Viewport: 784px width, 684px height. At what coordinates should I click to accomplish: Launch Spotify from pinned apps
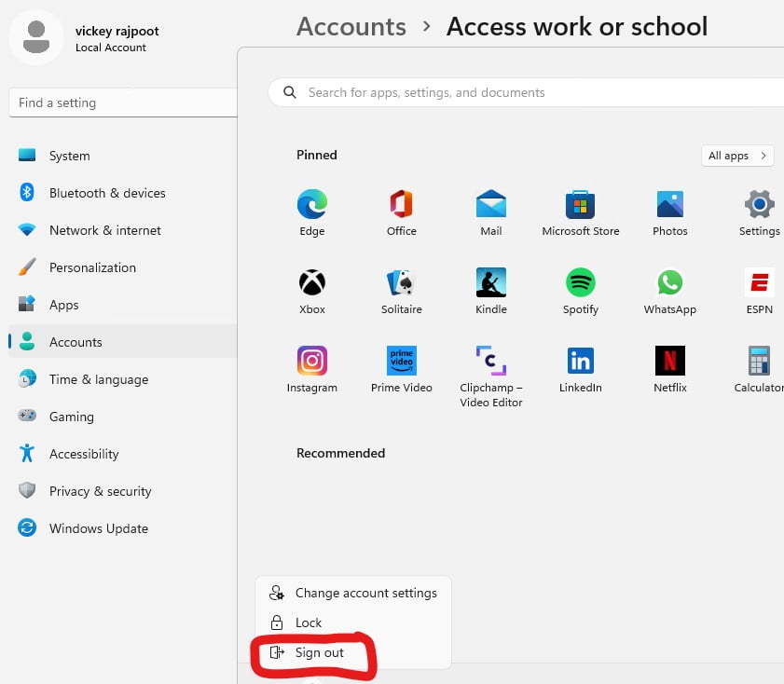pyautogui.click(x=581, y=282)
